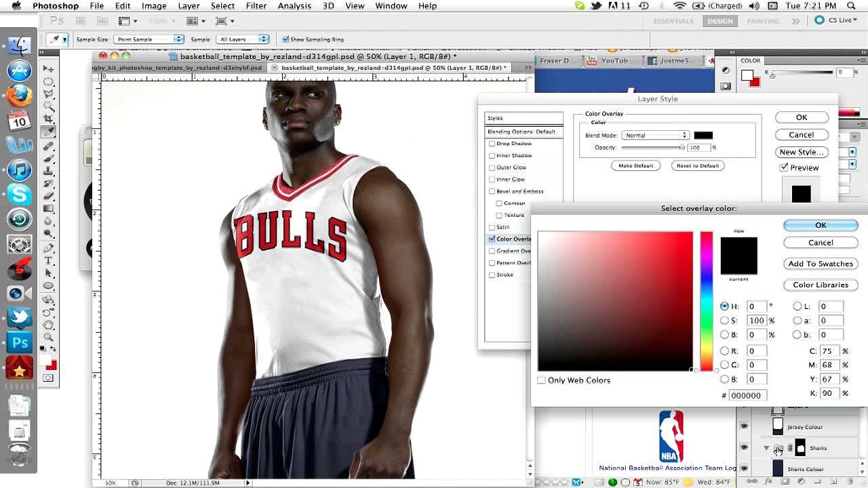Image resolution: width=868 pixels, height=488 pixels.
Task: Toggle the Preview checkbox in Layer Style
Action: click(784, 167)
